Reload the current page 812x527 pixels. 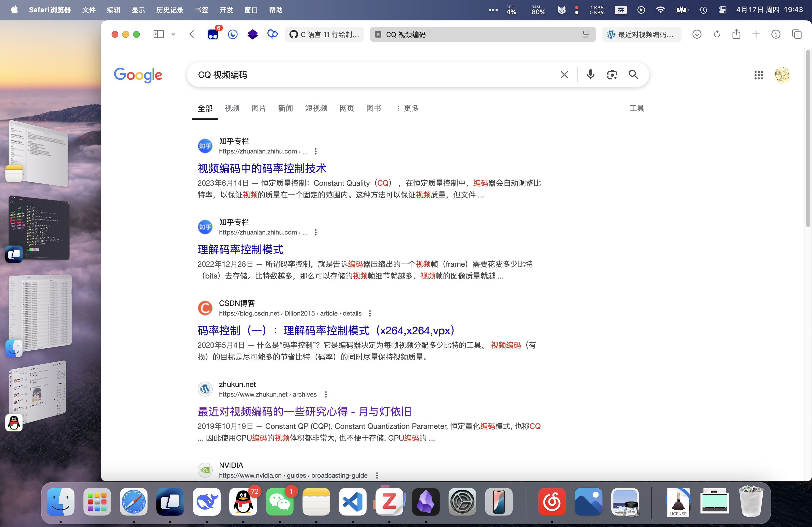716,34
